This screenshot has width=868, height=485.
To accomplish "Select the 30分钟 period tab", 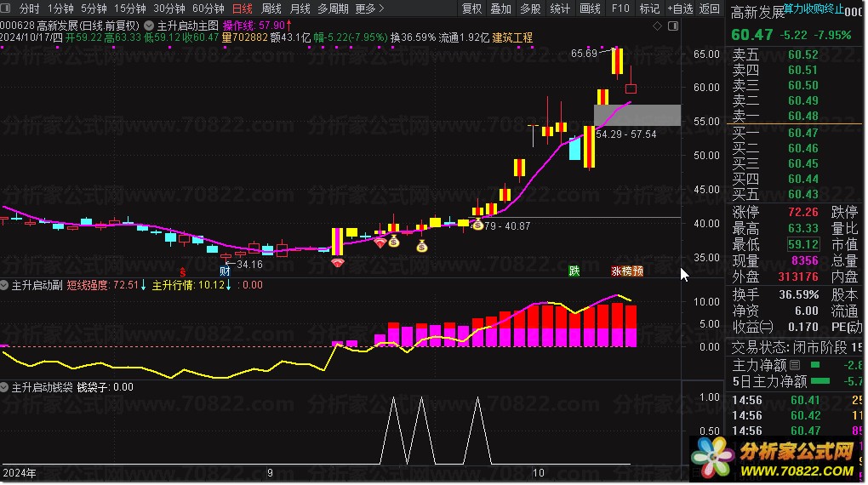I will (169, 9).
